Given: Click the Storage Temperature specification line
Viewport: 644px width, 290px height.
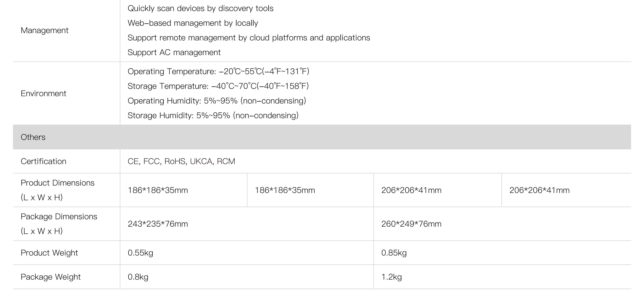Looking at the screenshot, I should tap(218, 86).
